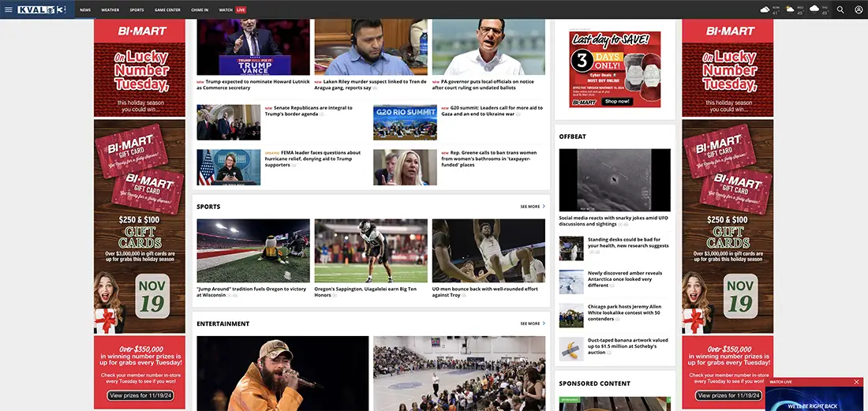This screenshot has width=868, height=411.
Task: Click the Laken Riley suspect courtroom thumbnail
Action: click(371, 47)
